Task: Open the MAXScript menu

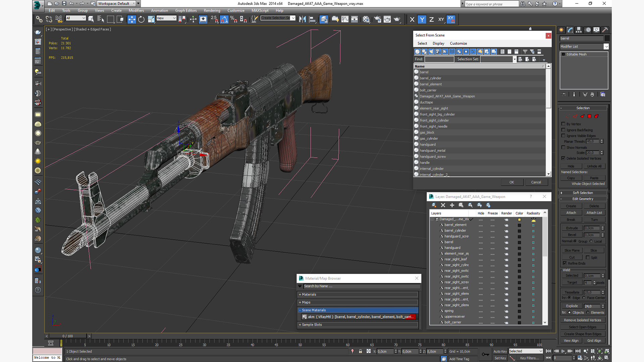Action: click(260, 10)
